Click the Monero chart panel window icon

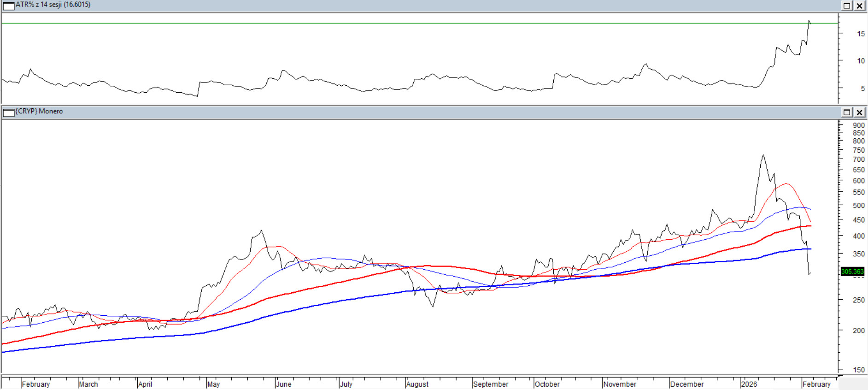8,112
